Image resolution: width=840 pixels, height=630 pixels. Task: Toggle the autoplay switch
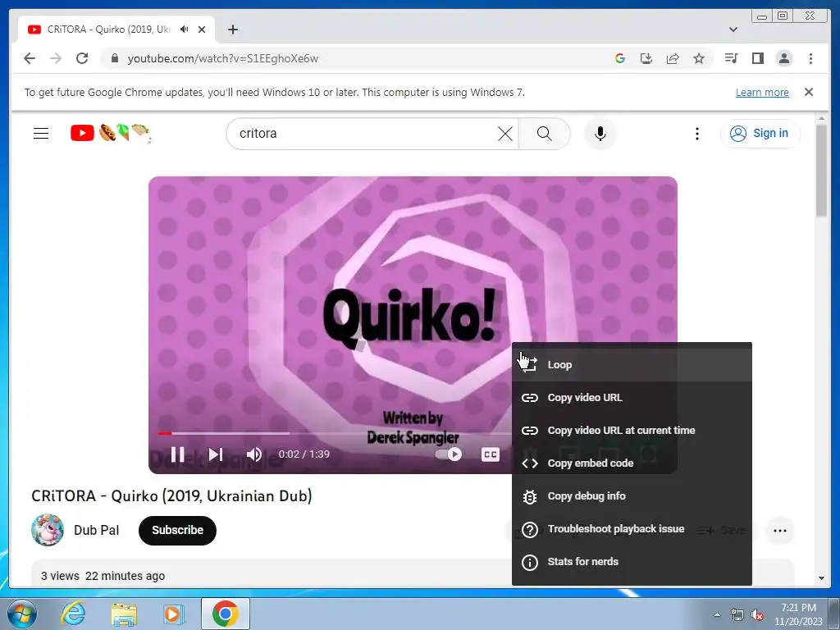(449, 454)
